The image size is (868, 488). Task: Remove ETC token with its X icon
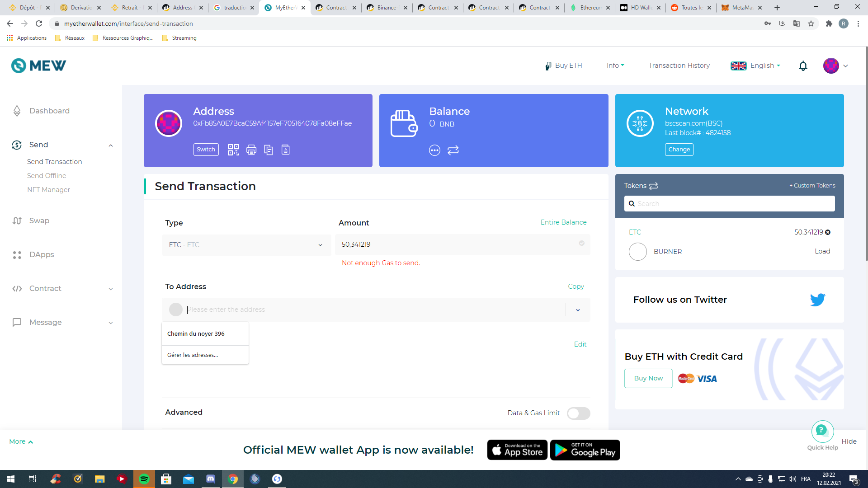(x=828, y=232)
